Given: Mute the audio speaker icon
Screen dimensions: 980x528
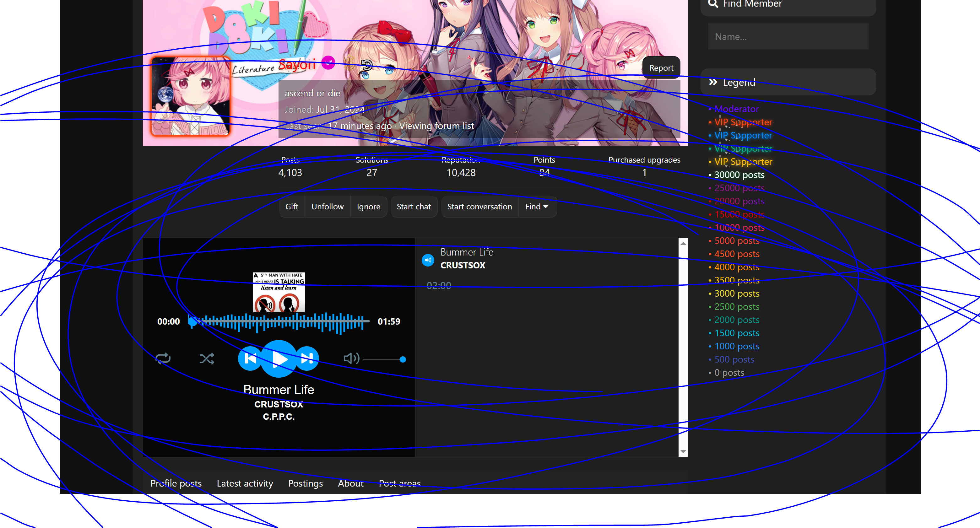Looking at the screenshot, I should point(351,358).
